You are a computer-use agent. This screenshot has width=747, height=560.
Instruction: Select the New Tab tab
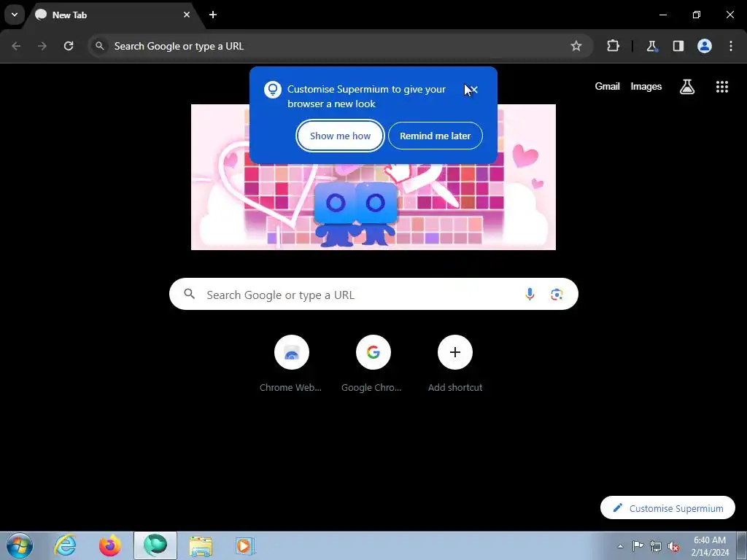[113, 15]
